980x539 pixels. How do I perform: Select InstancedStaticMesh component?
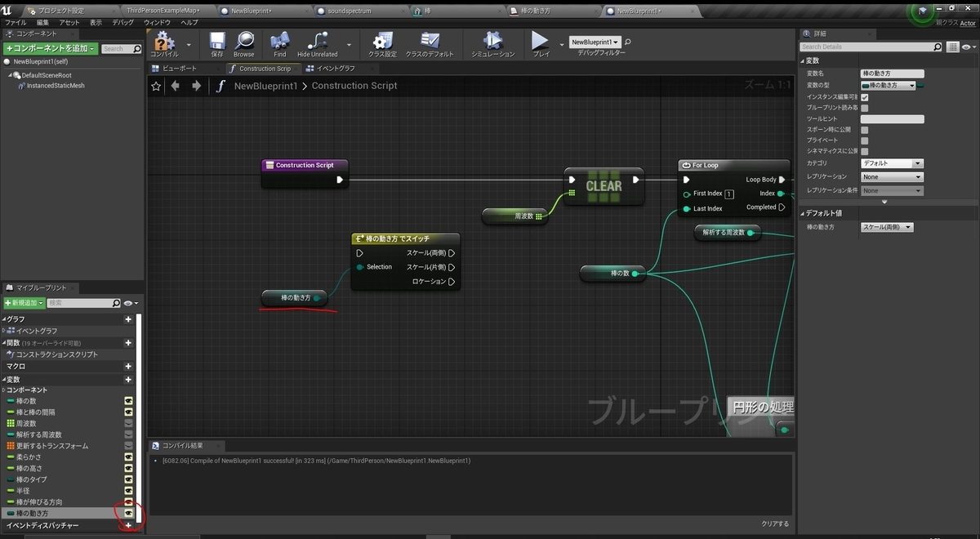click(56, 86)
